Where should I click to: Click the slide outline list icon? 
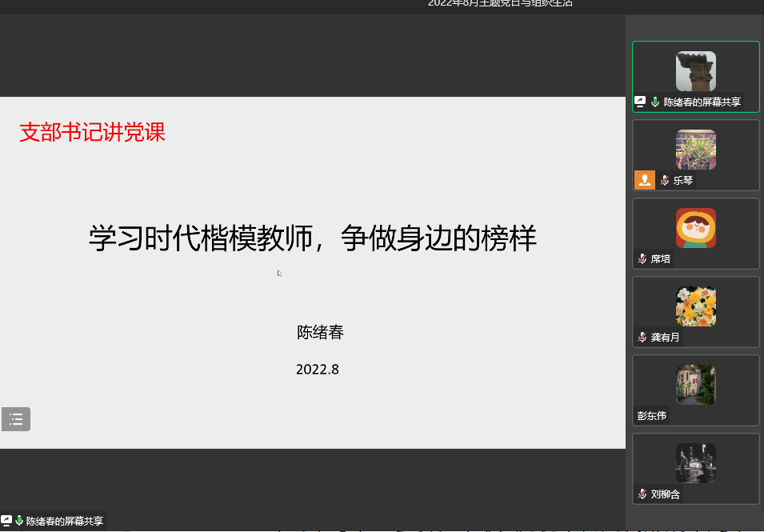click(x=16, y=419)
